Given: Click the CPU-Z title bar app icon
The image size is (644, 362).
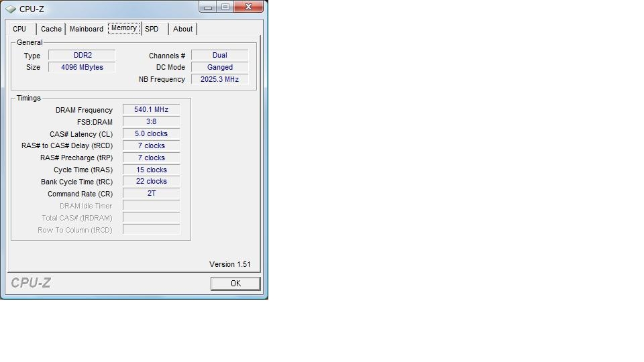Looking at the screenshot, I should pos(11,9).
